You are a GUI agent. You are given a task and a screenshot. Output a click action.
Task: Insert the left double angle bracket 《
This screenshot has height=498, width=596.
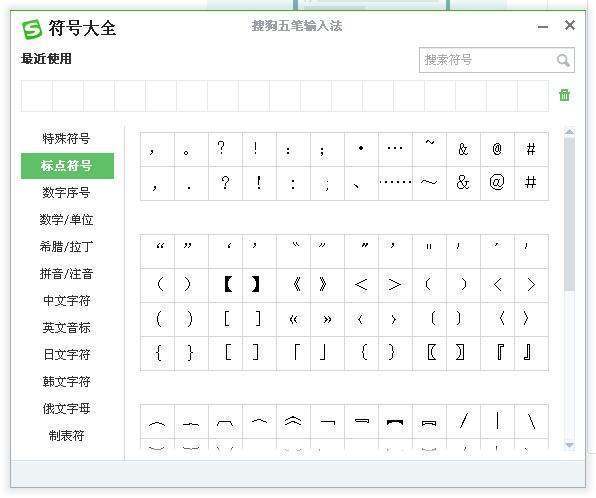point(293,285)
